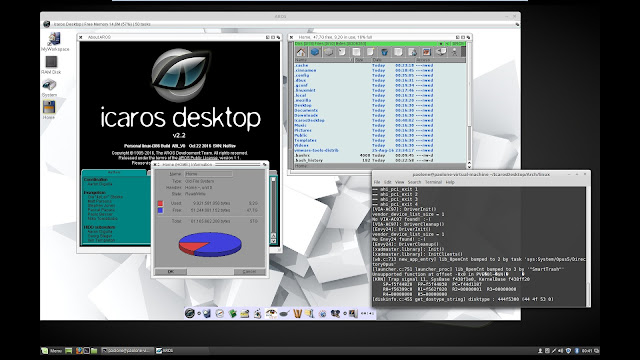Image resolution: width=640 pixels, height=360 pixels.
Task: Click the grey cube toolbar icon
Action: pos(329,52)
